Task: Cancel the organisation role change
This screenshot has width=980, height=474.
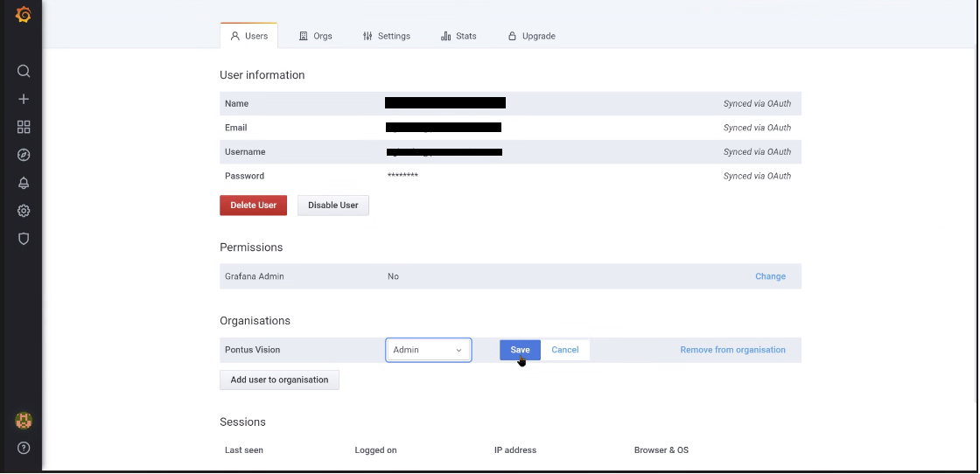Action: tap(565, 350)
